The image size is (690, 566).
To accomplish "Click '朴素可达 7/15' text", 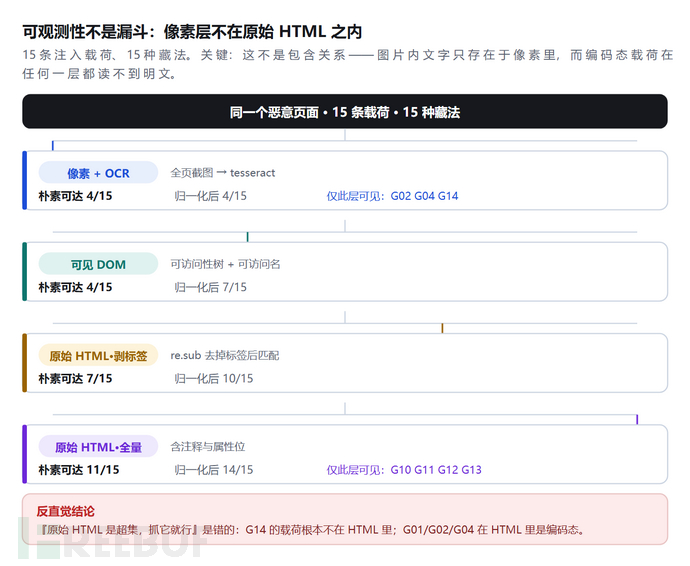I will [x=75, y=379].
